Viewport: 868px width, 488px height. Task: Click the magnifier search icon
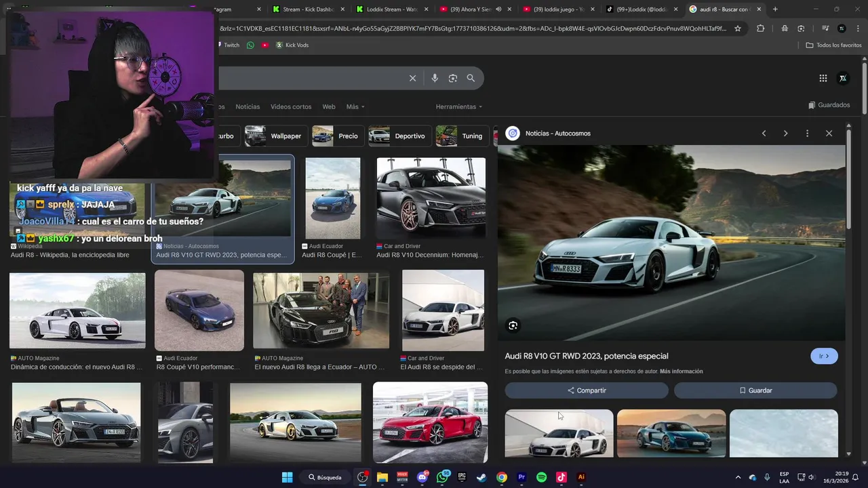[x=471, y=78]
